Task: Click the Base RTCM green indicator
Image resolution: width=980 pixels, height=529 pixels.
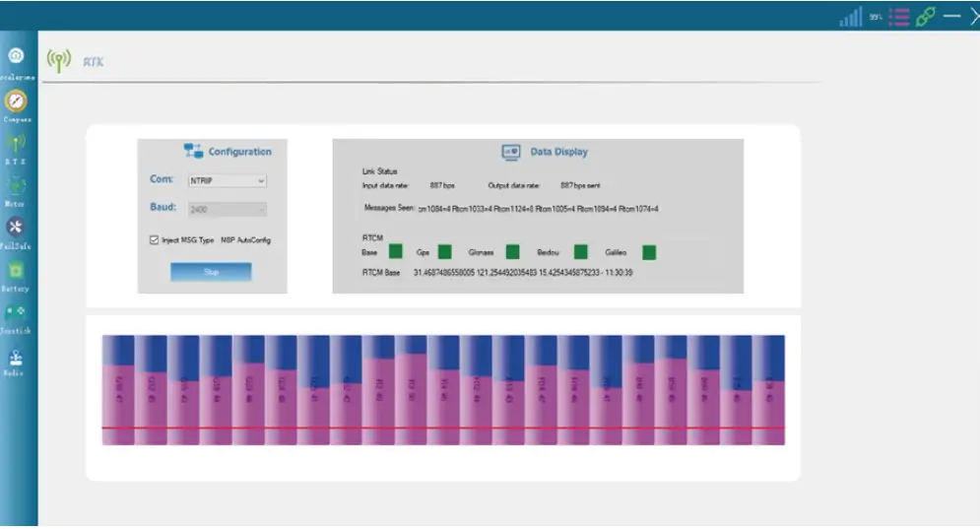Action: coord(396,251)
